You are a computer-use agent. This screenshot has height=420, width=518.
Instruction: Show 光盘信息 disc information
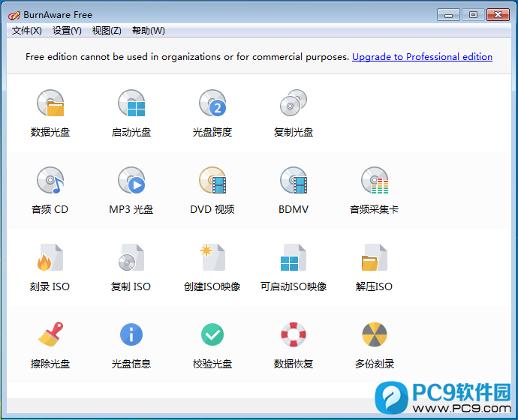coord(131,345)
